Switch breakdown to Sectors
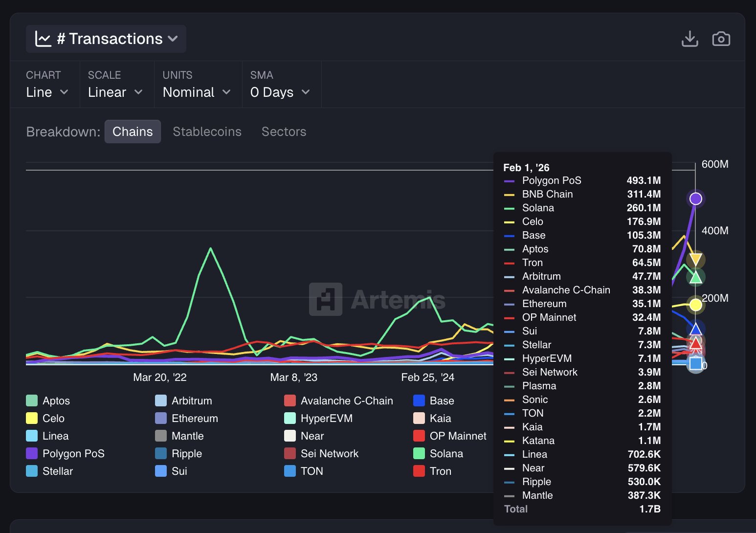Screen dimensions: 756x533 coord(284,132)
